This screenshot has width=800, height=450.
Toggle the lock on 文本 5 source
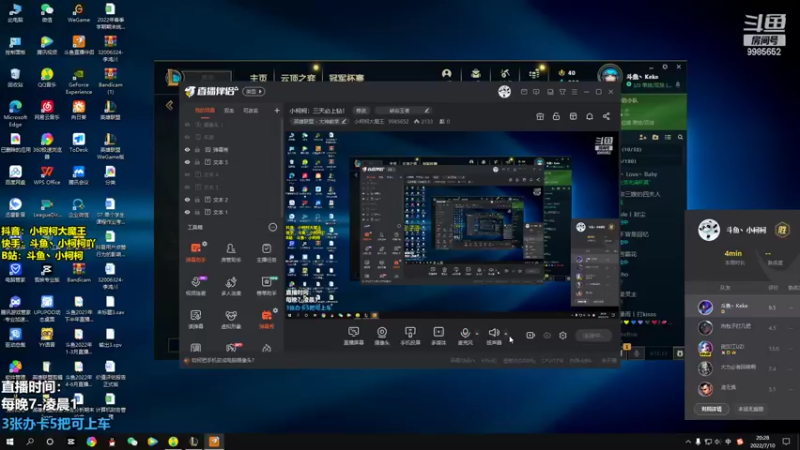(x=197, y=162)
